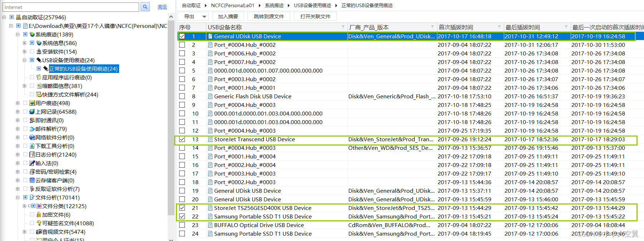Click the 缩略图信息 icon
Viewport: 644px width, 241px height.
pyautogui.click(x=39, y=86)
